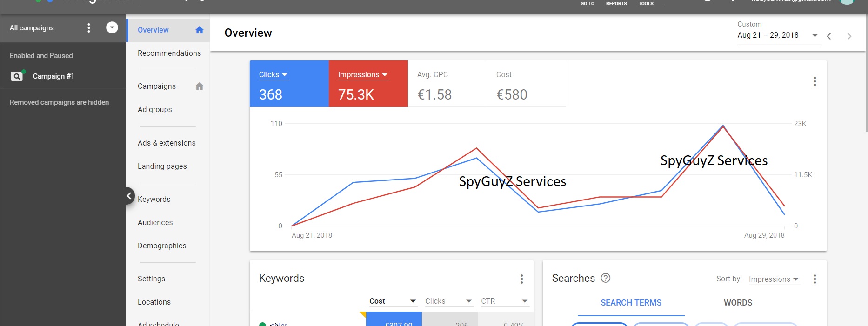Go to the next date range arrow
The image size is (868, 326).
pyautogui.click(x=849, y=36)
